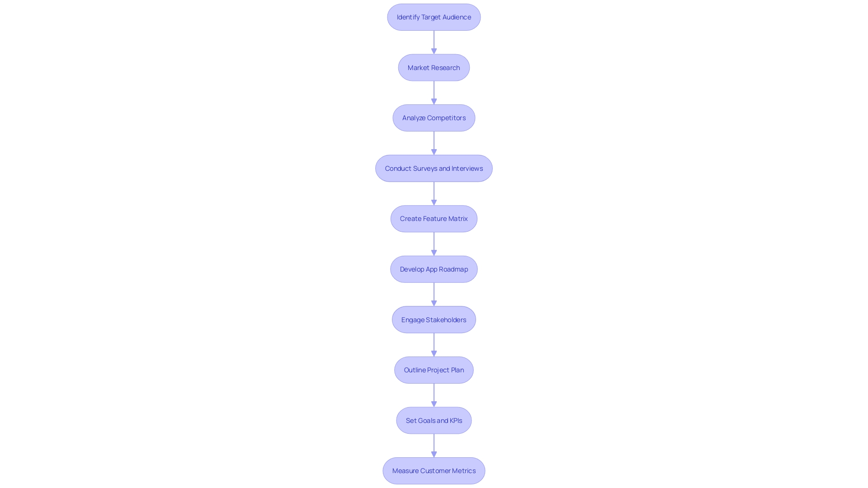
Task: Click the Set Goals and KPIs node
Action: tap(434, 420)
